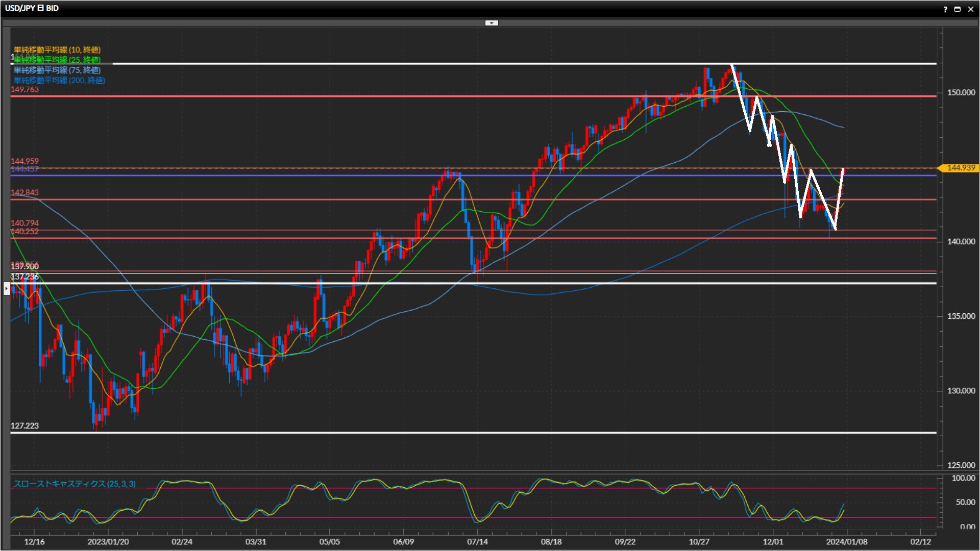Viewport: 980px width, 551px height.
Task: Select the 75-period simple moving average label
Action: click(57, 70)
